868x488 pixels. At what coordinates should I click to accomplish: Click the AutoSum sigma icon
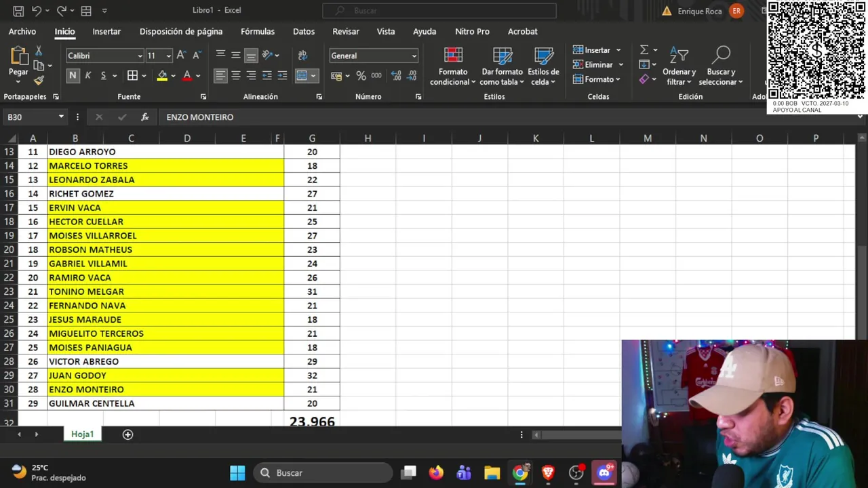point(644,50)
